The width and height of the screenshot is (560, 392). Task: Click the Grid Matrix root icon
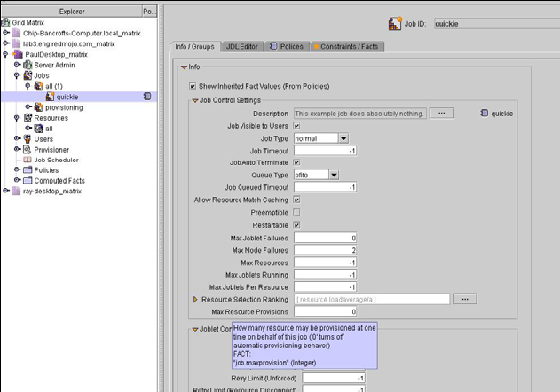coord(5,23)
